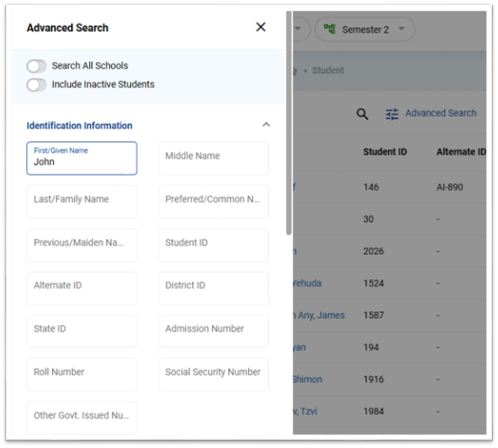Click the First/Given Name field containing John
The height and width of the screenshot is (448, 498).
[x=82, y=158]
